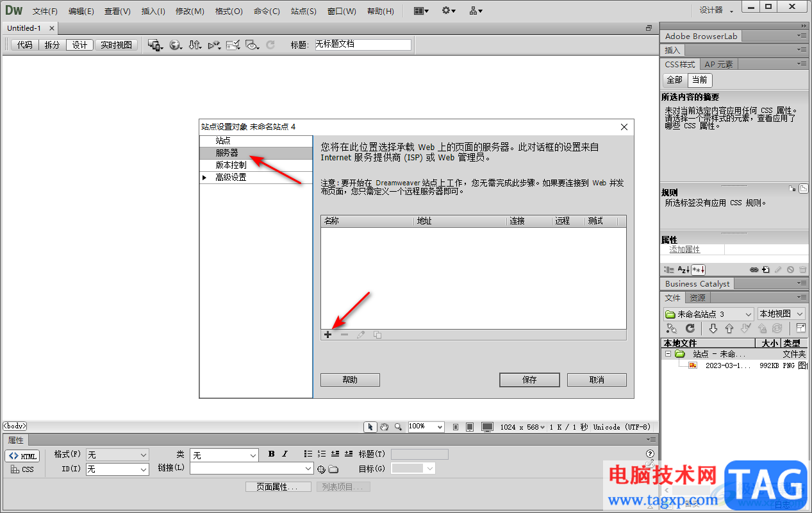Viewport: 812px width, 513px height.
Task: Click the W3C validation icon
Action: click(214, 45)
